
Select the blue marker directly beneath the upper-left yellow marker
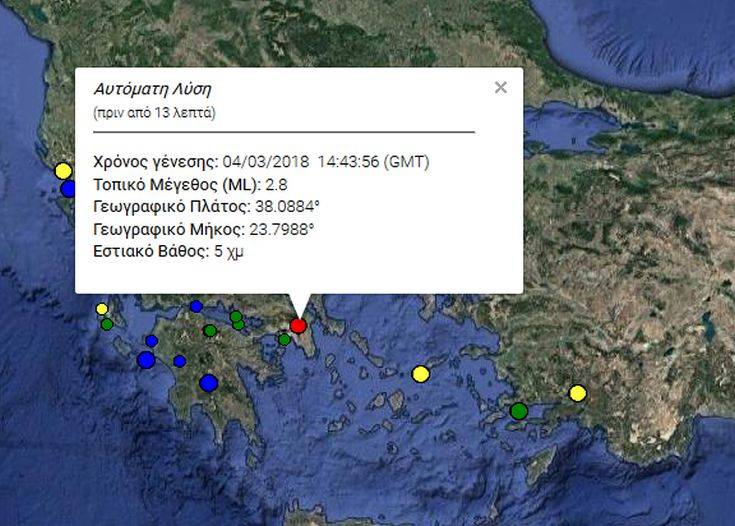pos(68,188)
